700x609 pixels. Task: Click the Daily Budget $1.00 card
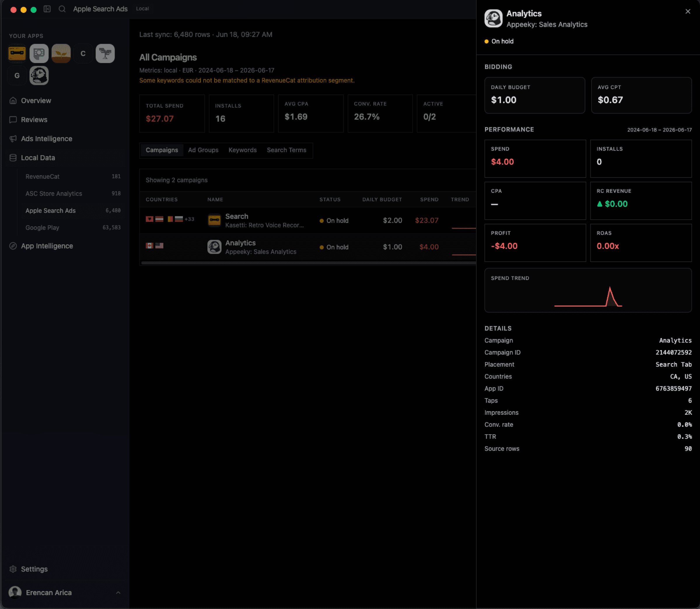click(x=535, y=95)
